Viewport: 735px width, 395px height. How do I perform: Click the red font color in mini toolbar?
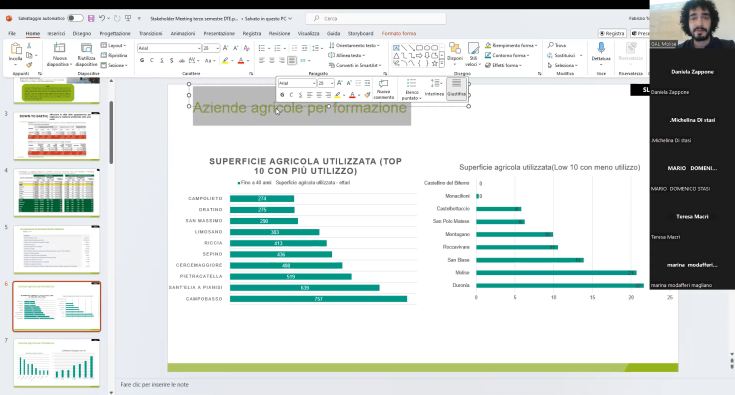coord(352,95)
